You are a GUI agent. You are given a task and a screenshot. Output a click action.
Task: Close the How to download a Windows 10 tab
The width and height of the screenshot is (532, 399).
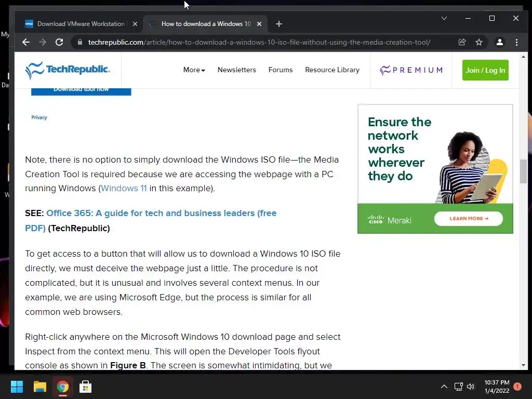click(x=259, y=24)
